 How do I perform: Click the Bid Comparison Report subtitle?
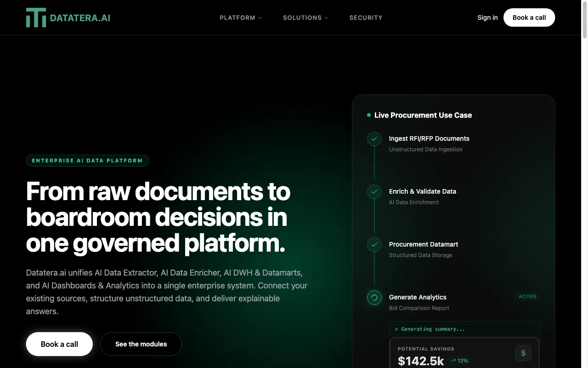tap(419, 308)
